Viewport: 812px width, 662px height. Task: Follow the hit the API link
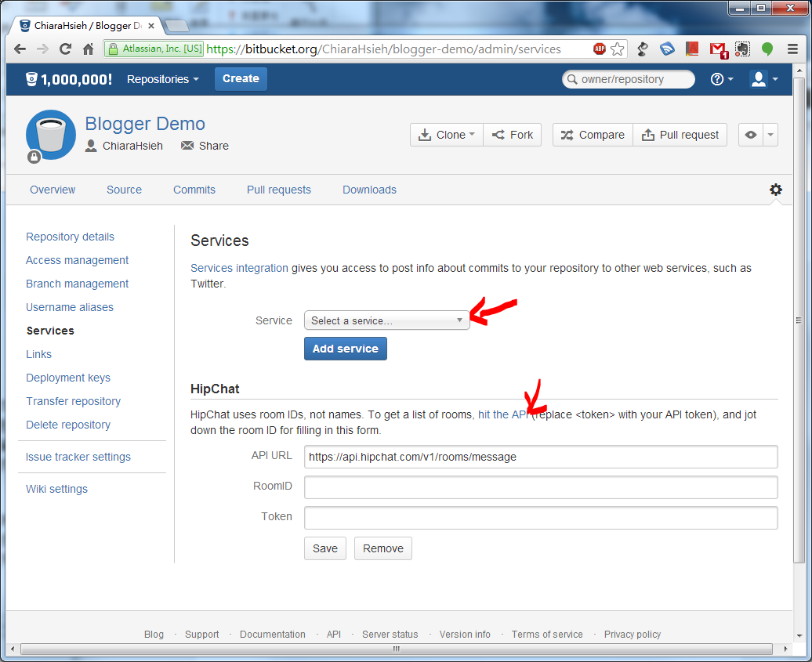503,414
